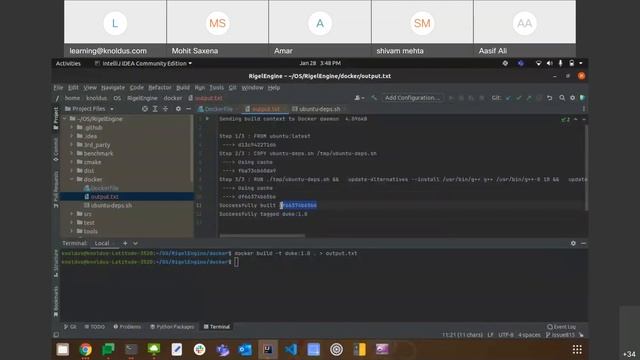
Task: Click the collapse all icon in Project panel
Action: pos(165,109)
